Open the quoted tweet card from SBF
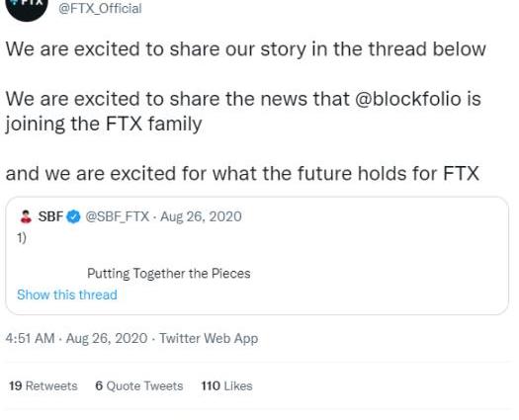Viewport: 519px width, 420px height. (257, 256)
